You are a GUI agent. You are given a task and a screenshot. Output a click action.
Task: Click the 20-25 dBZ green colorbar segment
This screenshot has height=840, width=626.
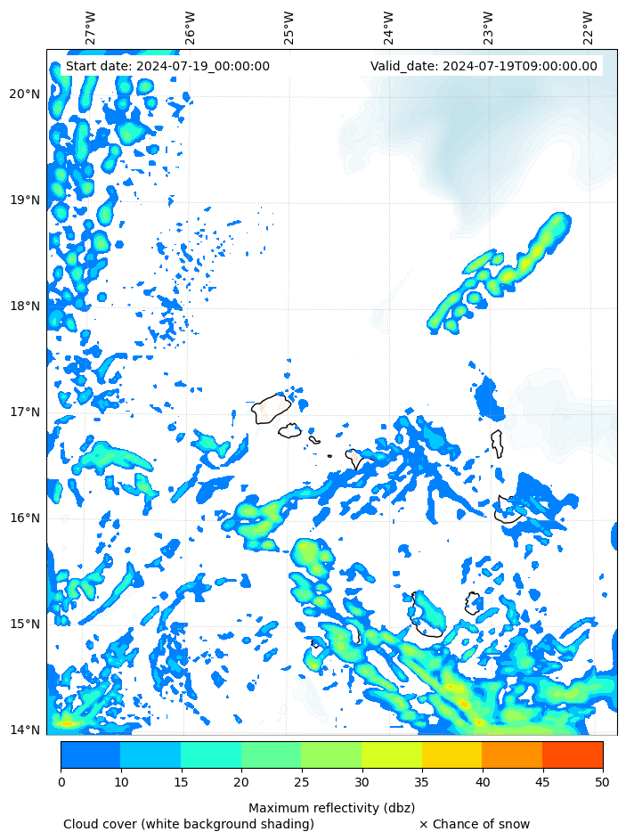point(272,754)
